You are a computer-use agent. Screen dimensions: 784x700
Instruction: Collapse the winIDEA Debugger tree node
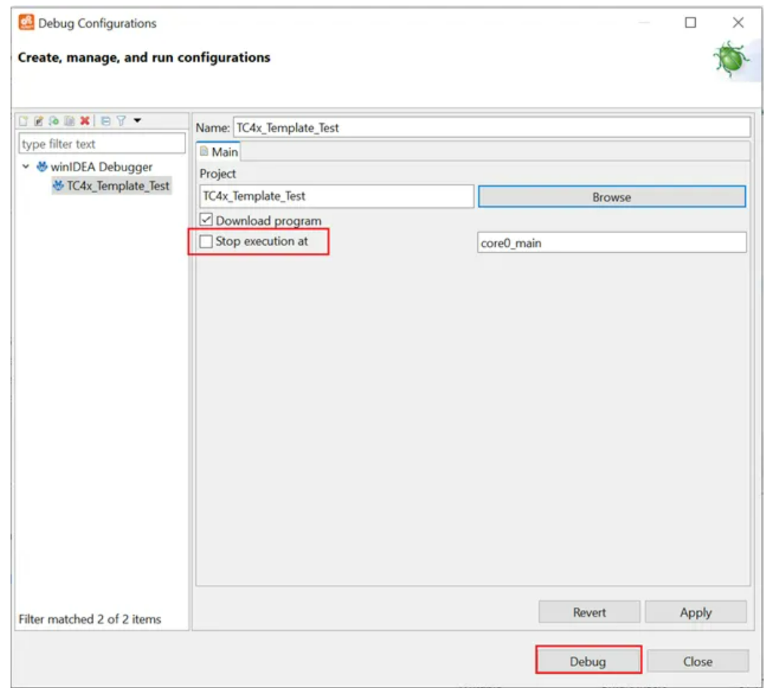[x=26, y=167]
